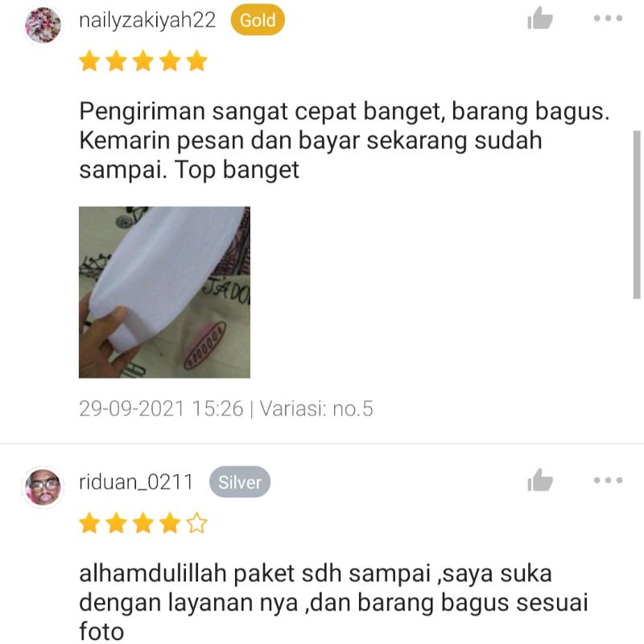Open riduan_0211's profile avatar
This screenshot has width=644, height=644.
[43, 487]
